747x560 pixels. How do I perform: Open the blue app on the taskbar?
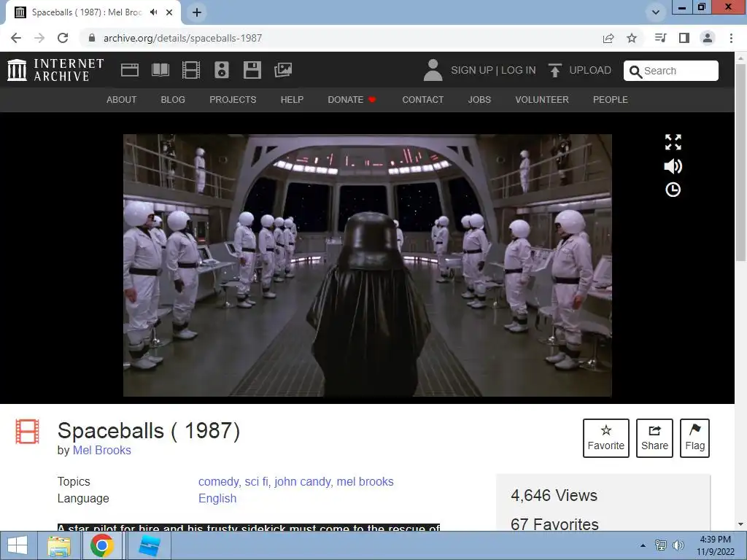coord(149,545)
